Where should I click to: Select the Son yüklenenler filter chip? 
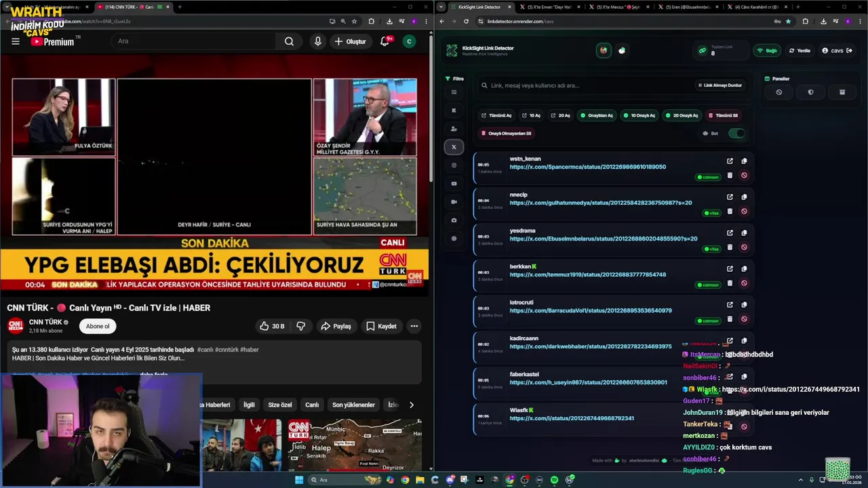[353, 405]
